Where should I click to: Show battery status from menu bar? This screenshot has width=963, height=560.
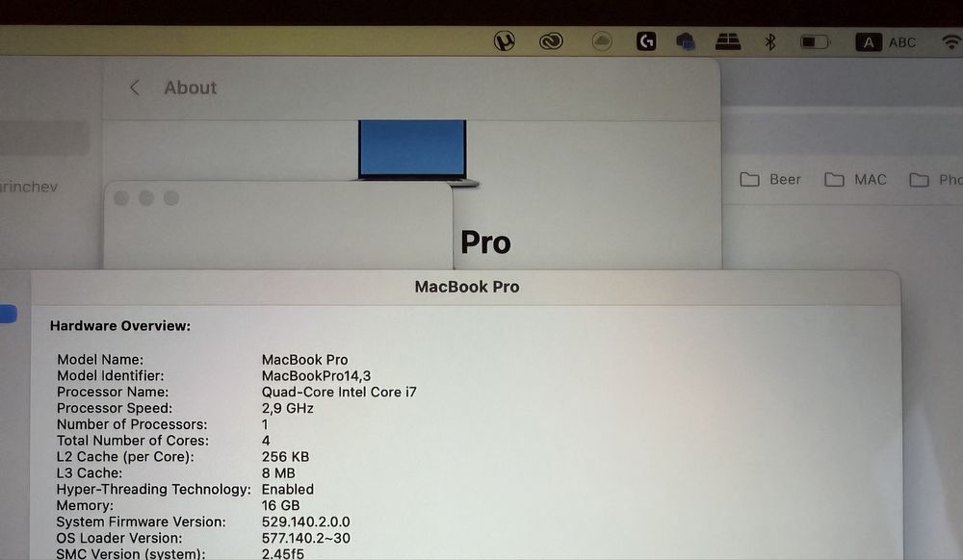tap(815, 42)
